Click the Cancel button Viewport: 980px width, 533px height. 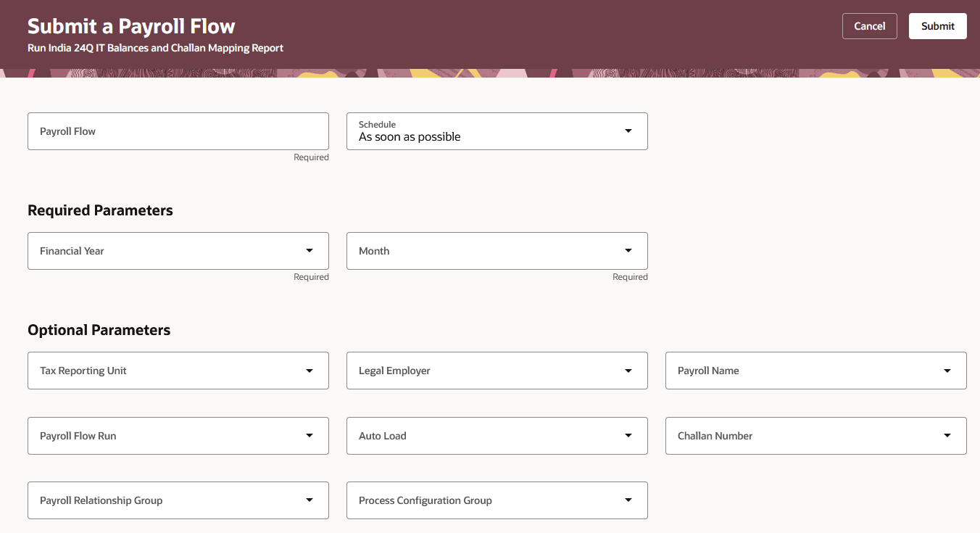click(x=869, y=26)
